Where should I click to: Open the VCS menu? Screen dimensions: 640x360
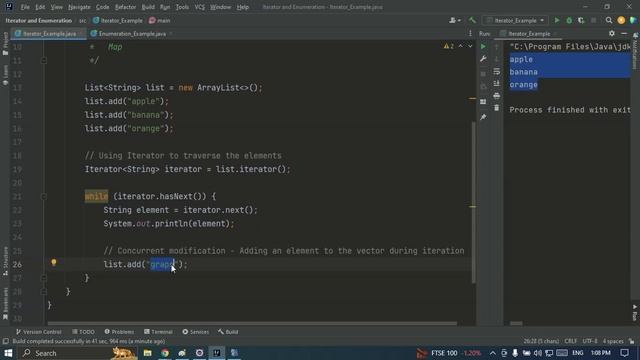click(x=200, y=7)
